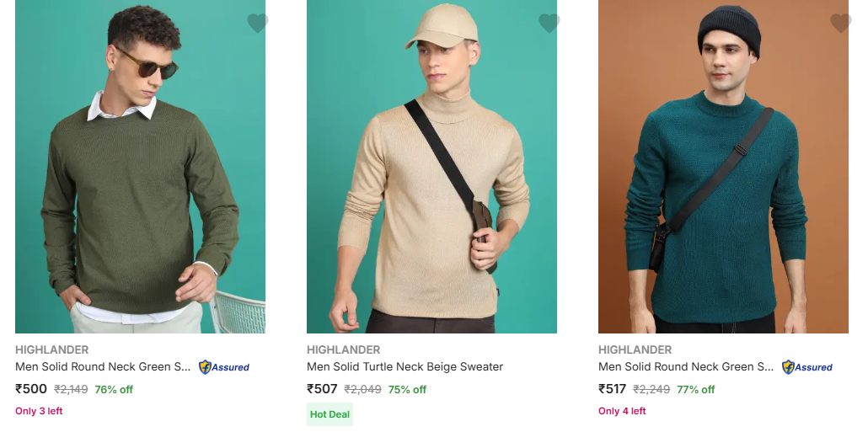The width and height of the screenshot is (868, 432).
Task: Favorite the teal sweater using heart icon
Action: pyautogui.click(x=840, y=24)
